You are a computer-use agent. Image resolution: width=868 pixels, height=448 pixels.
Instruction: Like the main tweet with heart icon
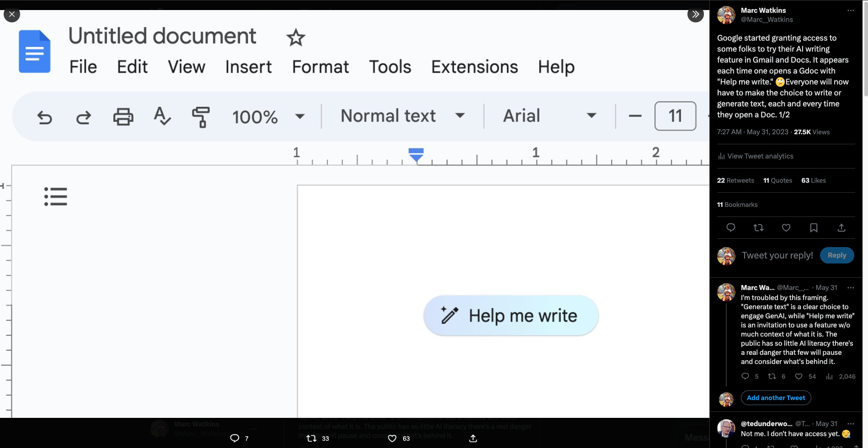pyautogui.click(x=786, y=227)
